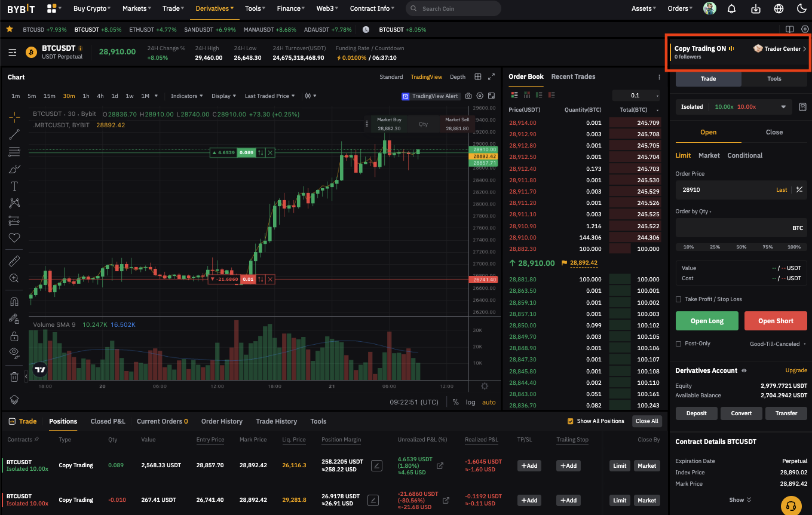Image resolution: width=812 pixels, height=515 pixels.
Task: Click the Close All positions button
Action: (x=647, y=421)
